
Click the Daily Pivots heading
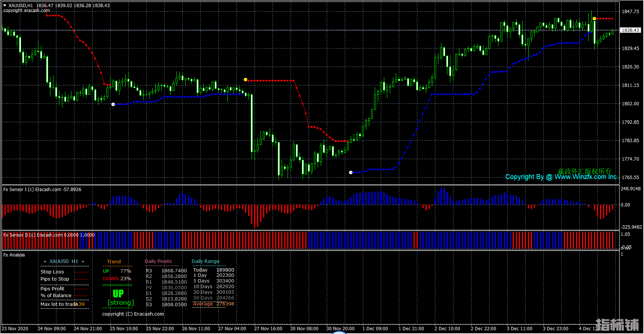158,261
